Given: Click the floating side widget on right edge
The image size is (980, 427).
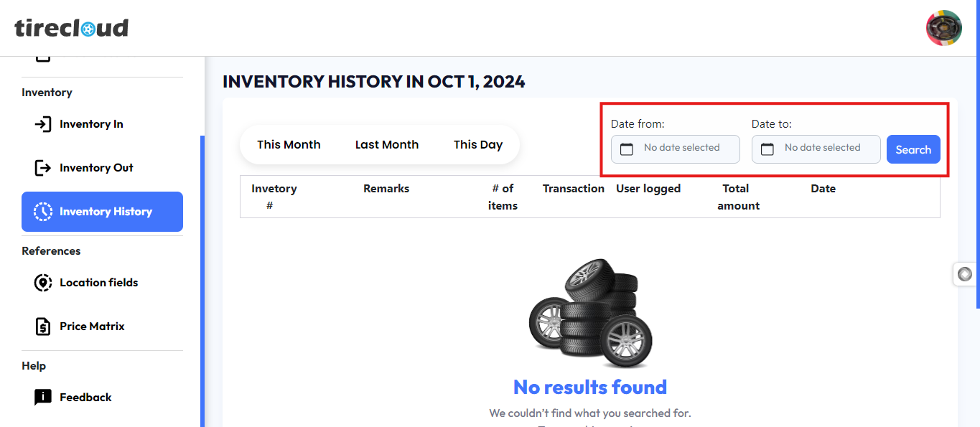Looking at the screenshot, I should (965, 274).
